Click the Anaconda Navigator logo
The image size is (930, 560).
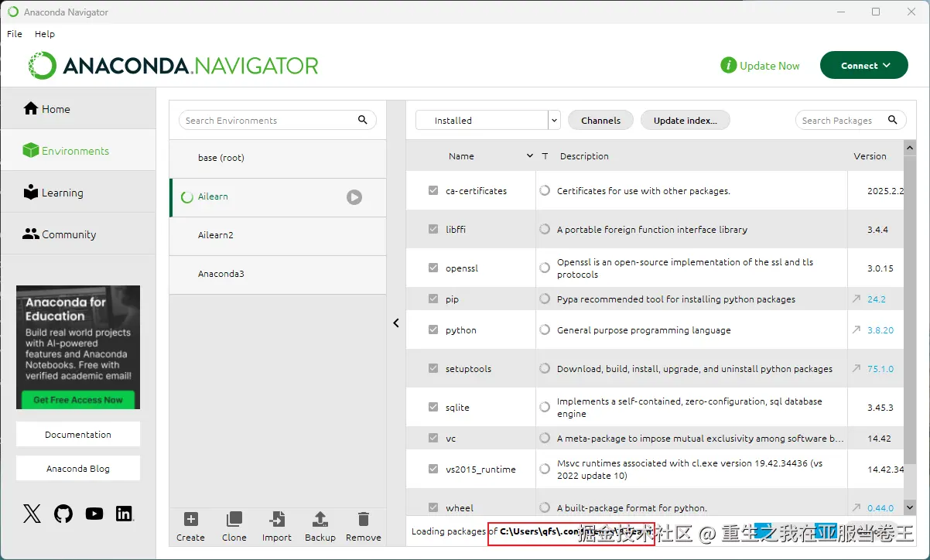[173, 66]
